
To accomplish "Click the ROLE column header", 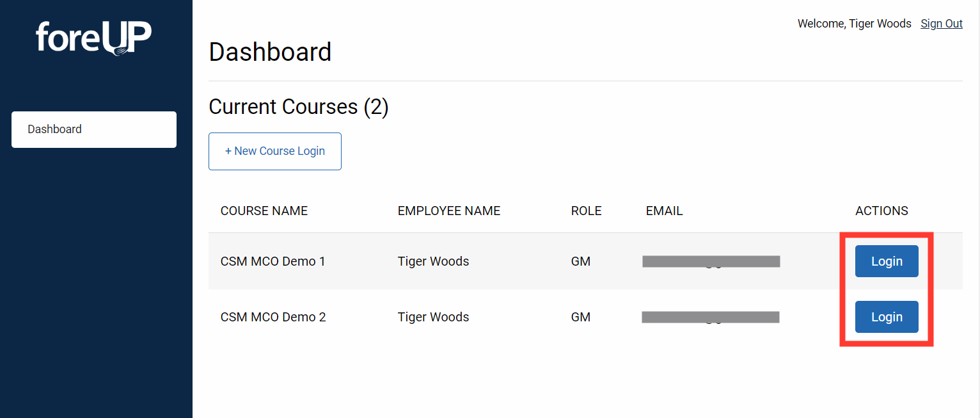I will pos(586,211).
